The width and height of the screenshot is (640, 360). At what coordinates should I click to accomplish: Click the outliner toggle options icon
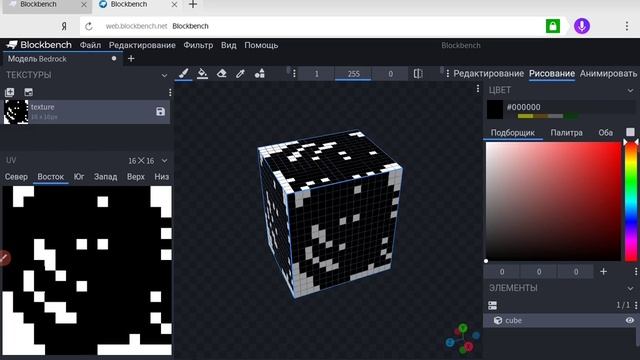(493, 305)
